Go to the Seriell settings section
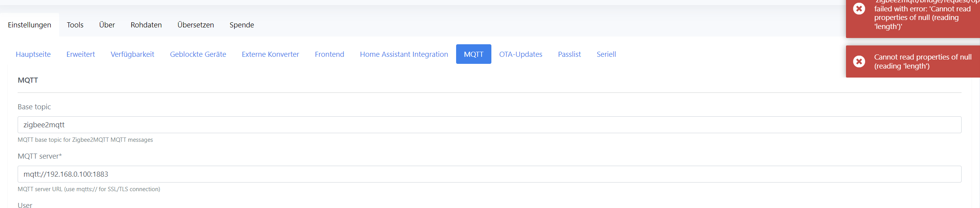Viewport: 980px width, 208px height. (606, 54)
